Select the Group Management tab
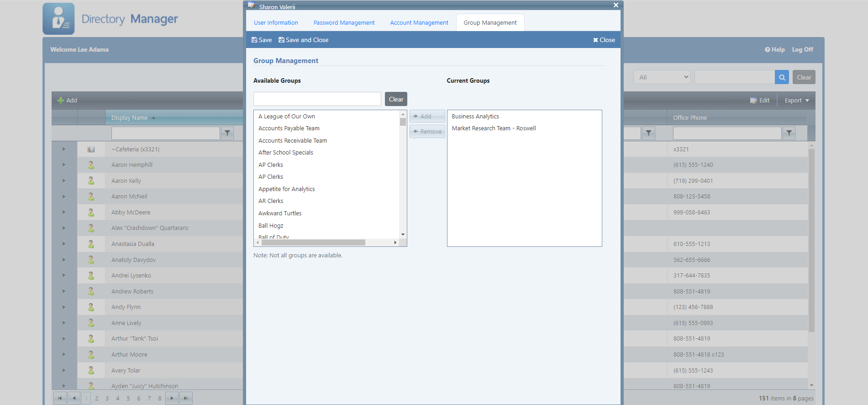The height and width of the screenshot is (405, 868). click(490, 22)
